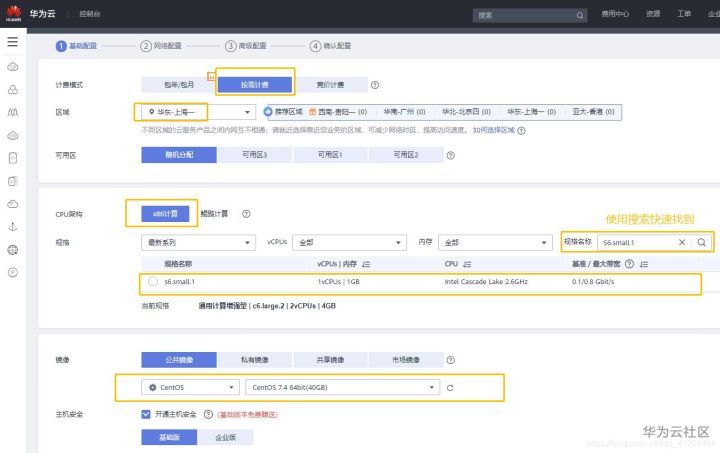
Task: Toggle the enable host security checkbox
Action: [146, 414]
